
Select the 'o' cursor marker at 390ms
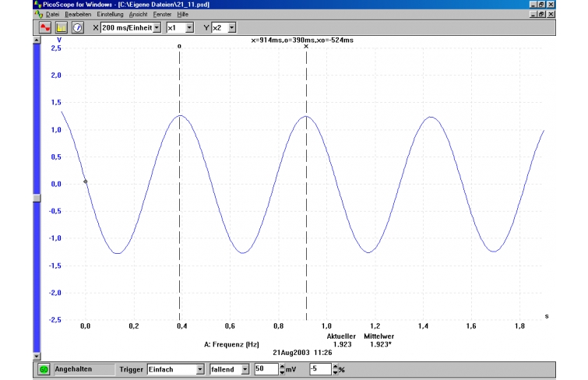(179, 46)
